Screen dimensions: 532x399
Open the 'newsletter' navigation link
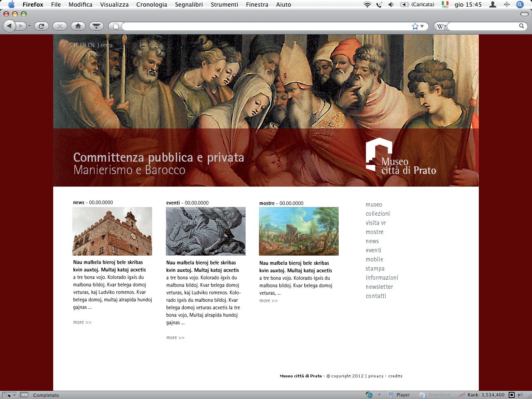(x=379, y=287)
